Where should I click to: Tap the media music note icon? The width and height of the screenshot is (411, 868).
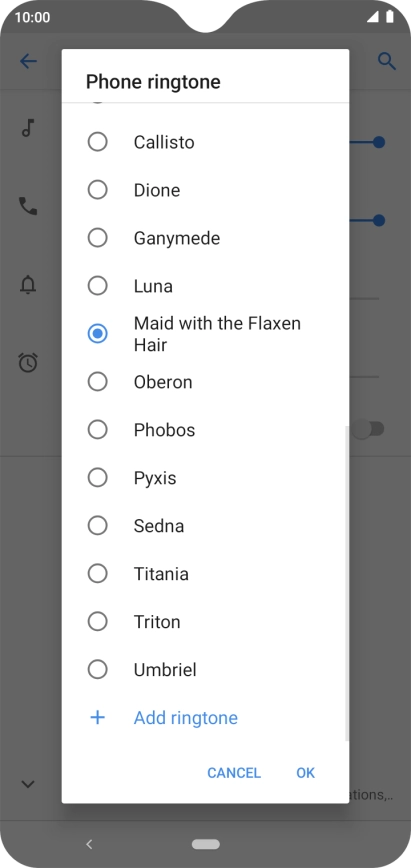(28, 128)
